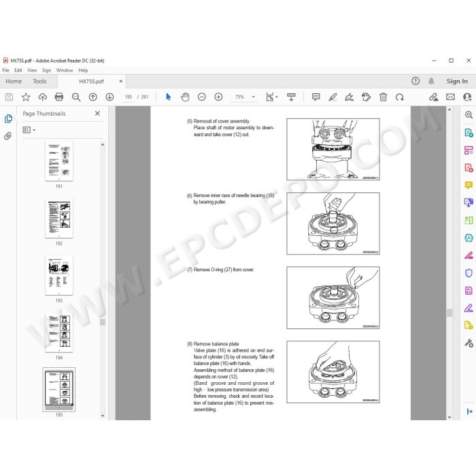Screen dimensions: 476x476
Task: Close the Page Thumbnails panel
Action: click(x=97, y=114)
